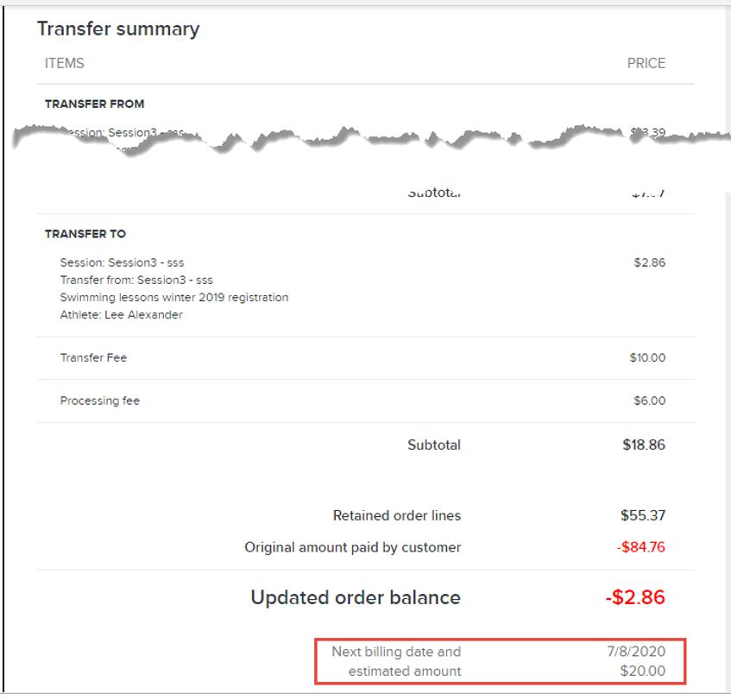Click the Updated order balance -$2.86 value
The height and width of the screenshot is (700, 731).
pyautogui.click(x=635, y=597)
